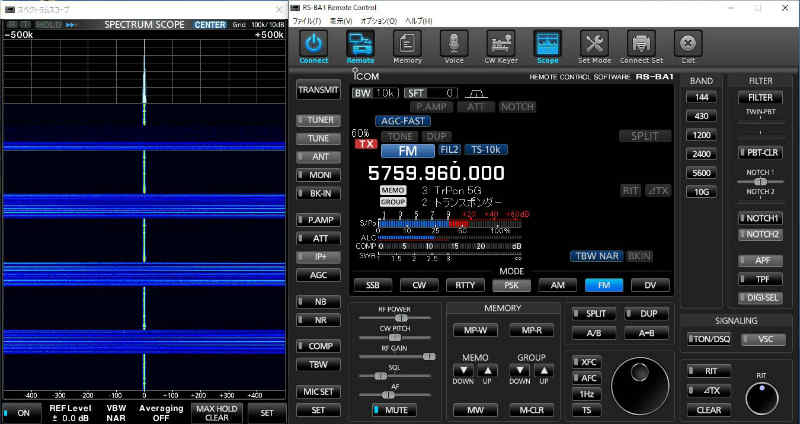Image resolution: width=800 pixels, height=424 pixels.
Task: Click the RF GAIN slider
Action: pos(397,357)
